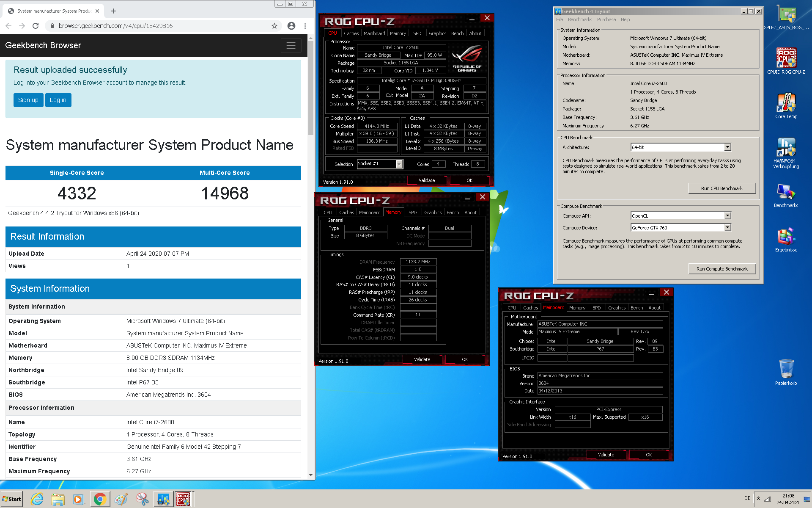
Task: Open File menu in Geekbench 4
Action: coord(560,19)
